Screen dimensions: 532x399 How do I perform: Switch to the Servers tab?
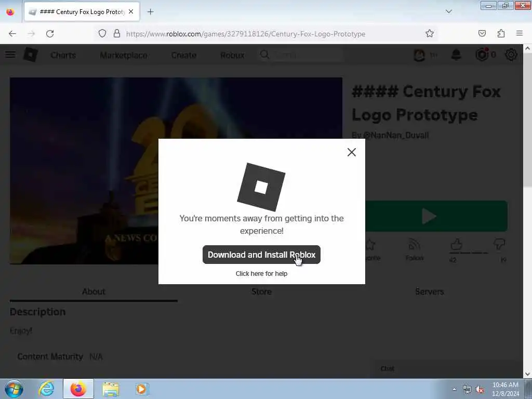(x=430, y=292)
